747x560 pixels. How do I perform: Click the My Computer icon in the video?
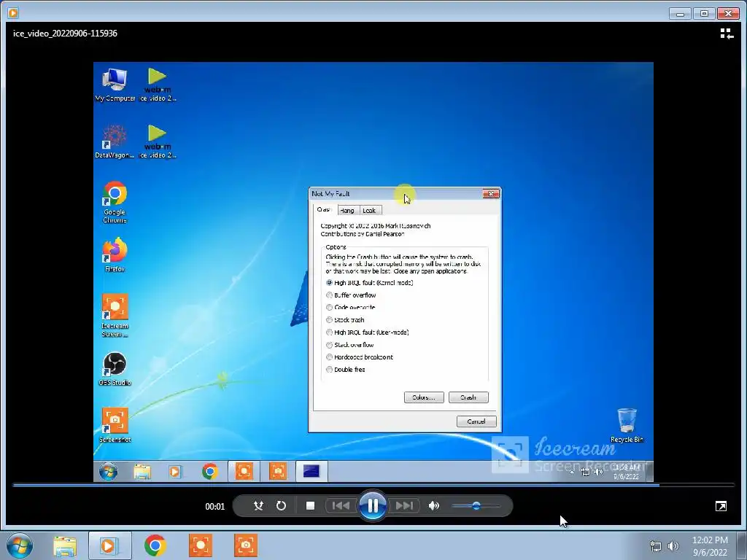click(x=115, y=85)
